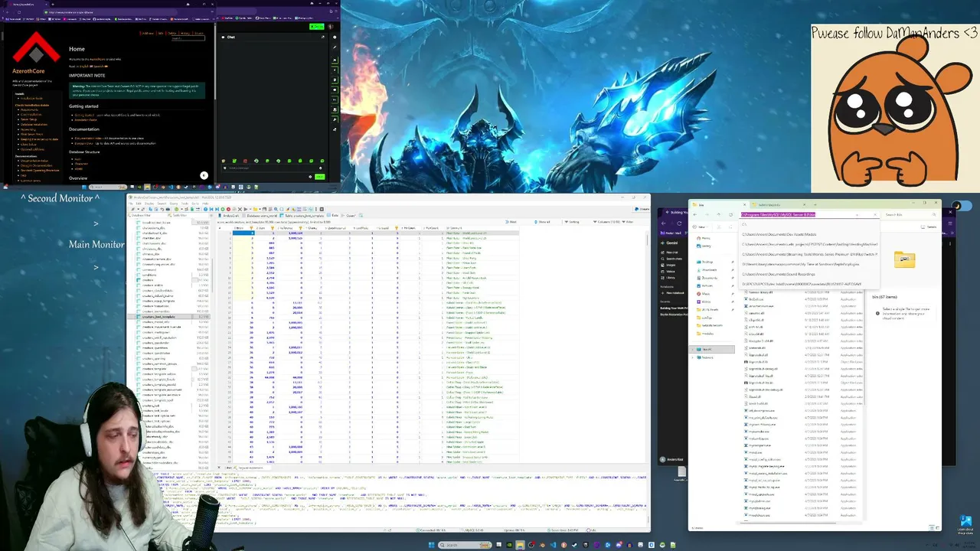Open Add new link on wiki page
The height and width of the screenshot is (551, 980).
tap(146, 33)
